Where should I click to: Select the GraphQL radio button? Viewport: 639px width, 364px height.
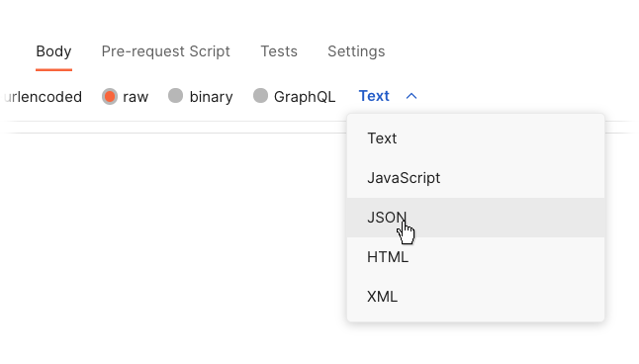click(x=260, y=96)
